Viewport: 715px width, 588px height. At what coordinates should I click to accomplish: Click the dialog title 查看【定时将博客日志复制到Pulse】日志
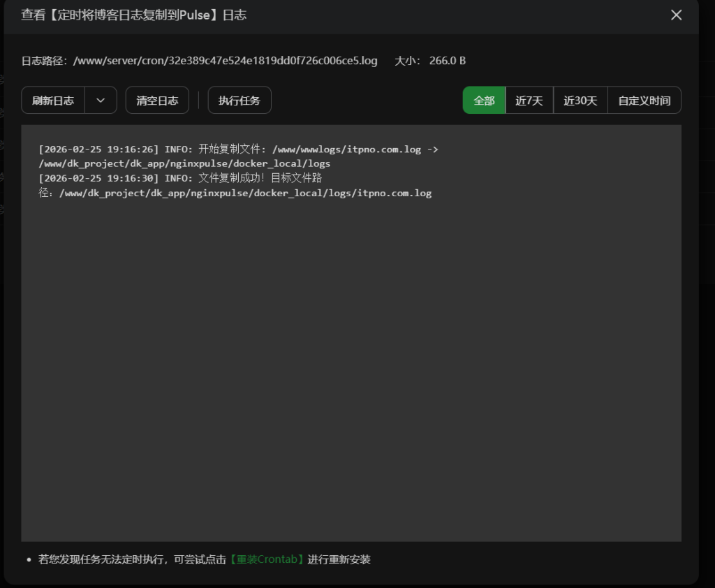(x=133, y=15)
